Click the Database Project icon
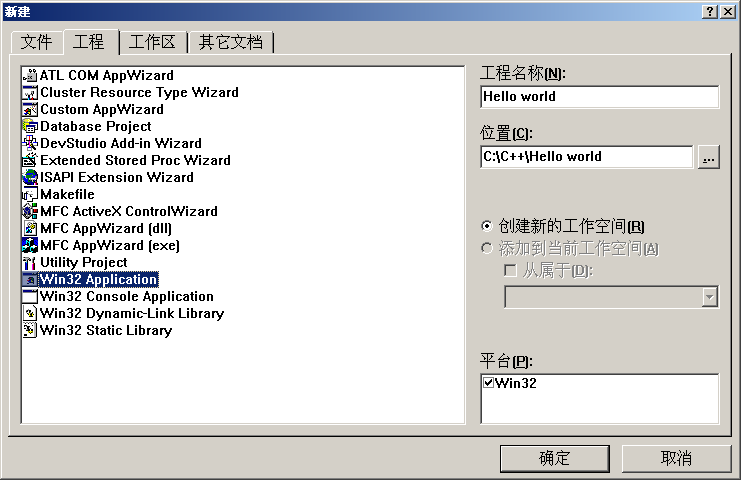741x480 pixels. click(x=30, y=127)
